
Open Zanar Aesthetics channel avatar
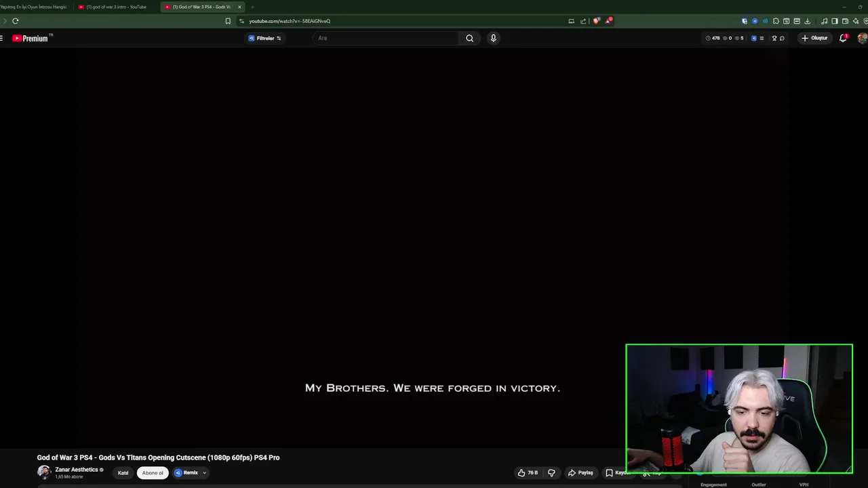[x=44, y=472]
